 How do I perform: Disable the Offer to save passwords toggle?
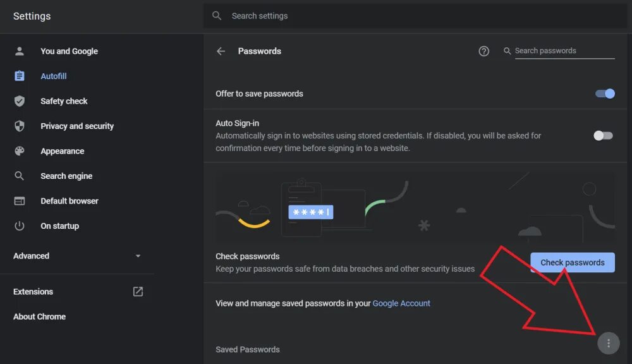pyautogui.click(x=605, y=94)
